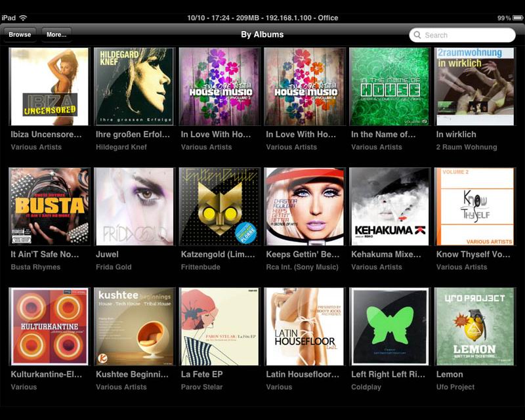Select the 'La Fete EP' album title
Image resolution: width=525 pixels, height=420 pixels.
[x=202, y=374]
